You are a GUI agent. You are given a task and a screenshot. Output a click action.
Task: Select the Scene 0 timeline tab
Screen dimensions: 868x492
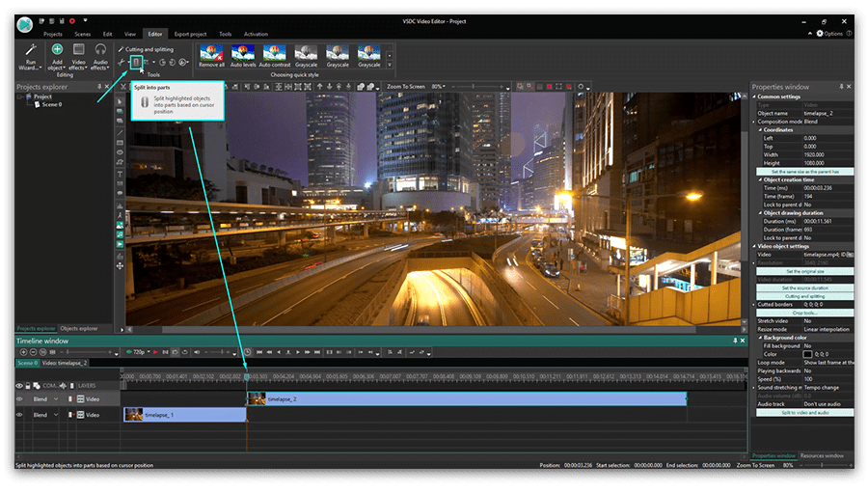click(x=27, y=363)
